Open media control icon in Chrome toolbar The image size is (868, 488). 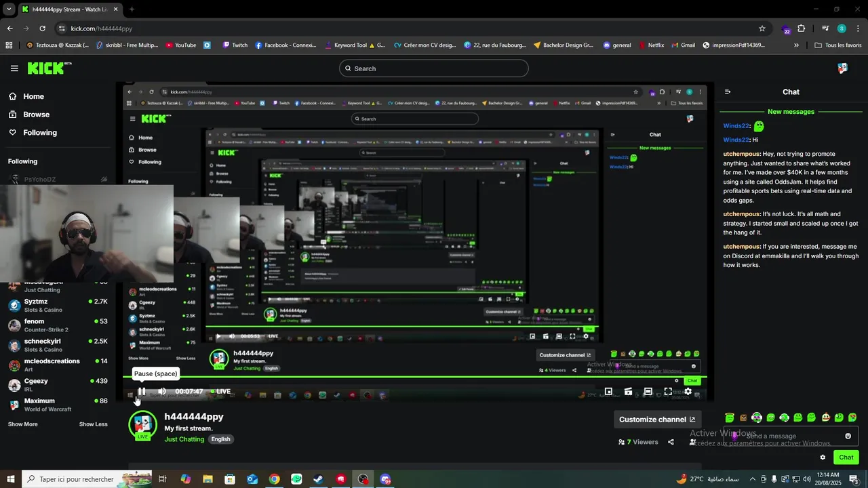click(825, 28)
